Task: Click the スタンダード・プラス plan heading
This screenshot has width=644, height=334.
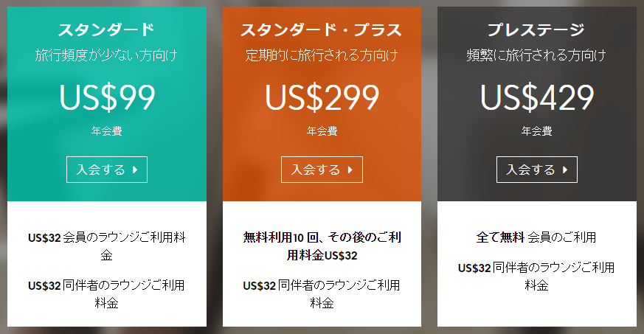Action: [x=322, y=30]
